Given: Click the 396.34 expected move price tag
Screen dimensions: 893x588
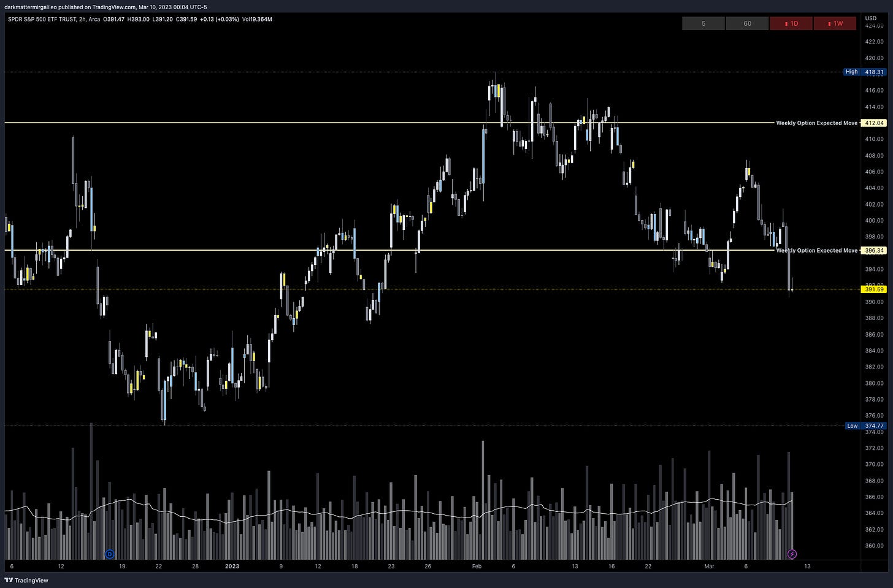Looking at the screenshot, I should (x=873, y=251).
